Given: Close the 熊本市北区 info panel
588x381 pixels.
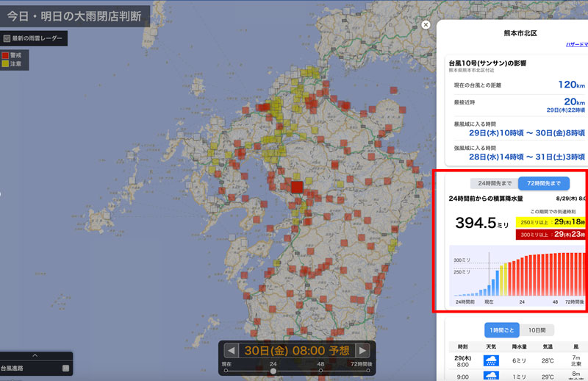Looking at the screenshot, I should [x=426, y=24].
